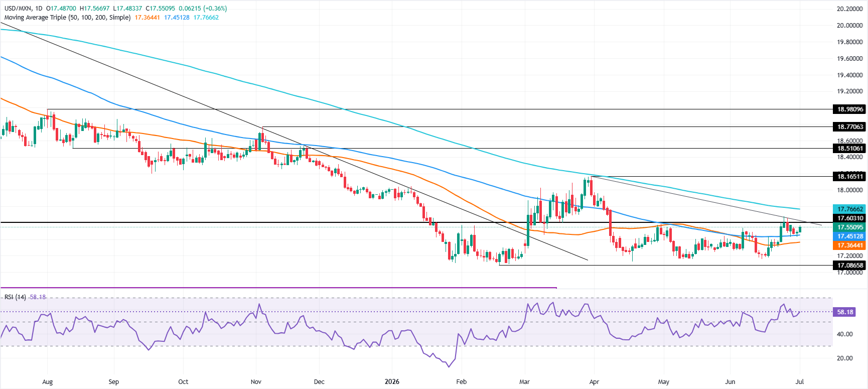Click the 58.18 RSI value in legend
Screen dimensions: 868x389
tap(37, 297)
